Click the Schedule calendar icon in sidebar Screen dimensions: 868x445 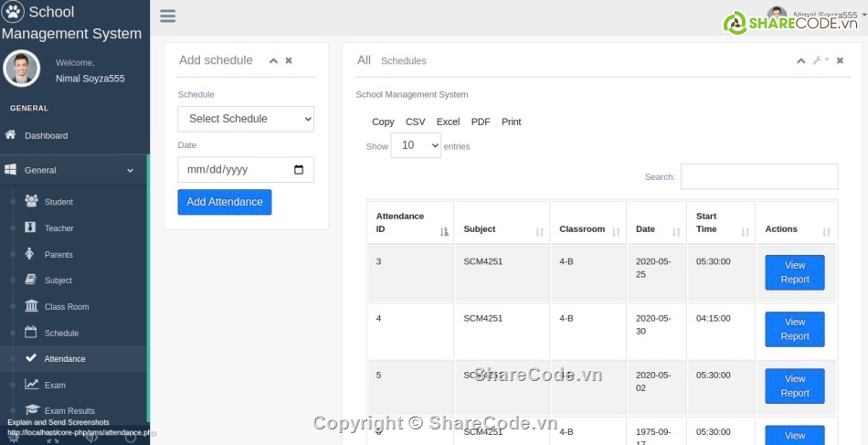point(31,333)
